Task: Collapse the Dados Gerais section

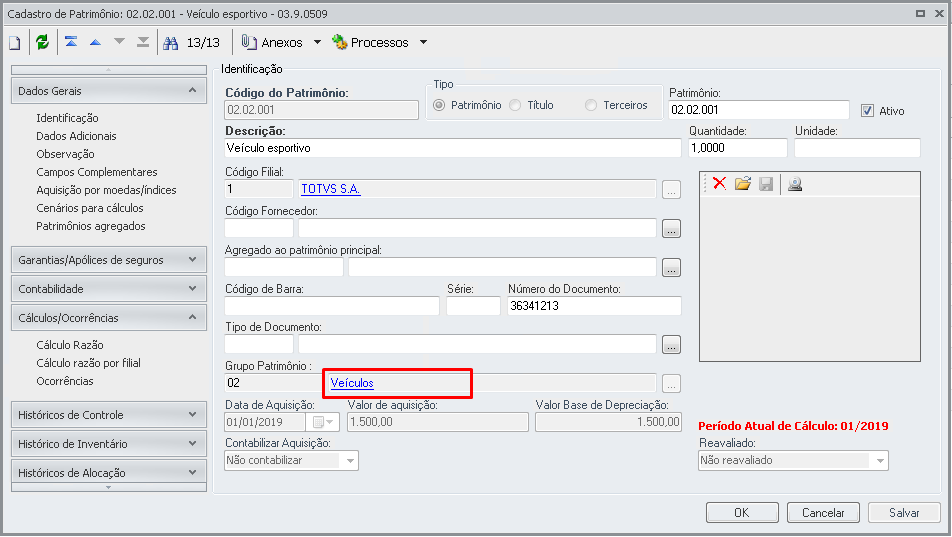Action: 109,91
